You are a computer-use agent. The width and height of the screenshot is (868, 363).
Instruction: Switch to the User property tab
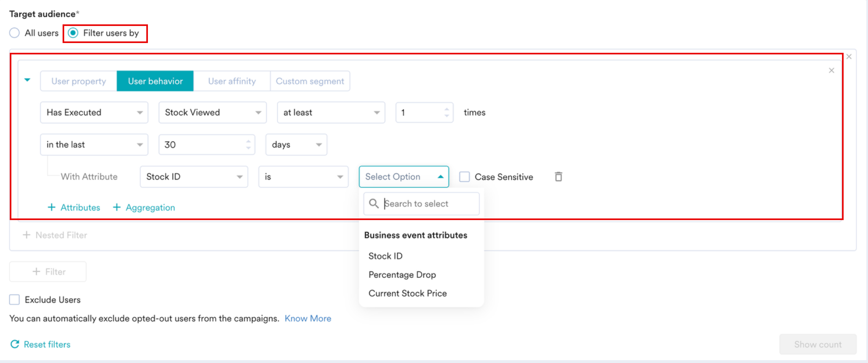tap(78, 81)
